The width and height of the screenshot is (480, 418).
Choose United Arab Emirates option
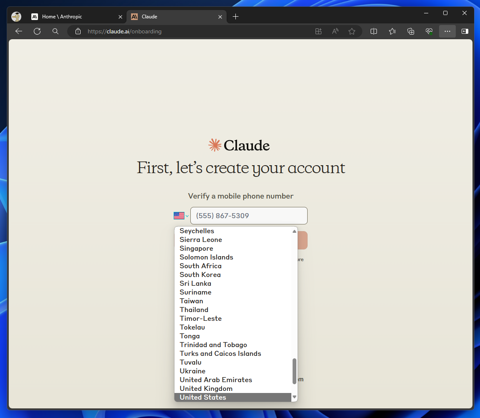pos(233,380)
